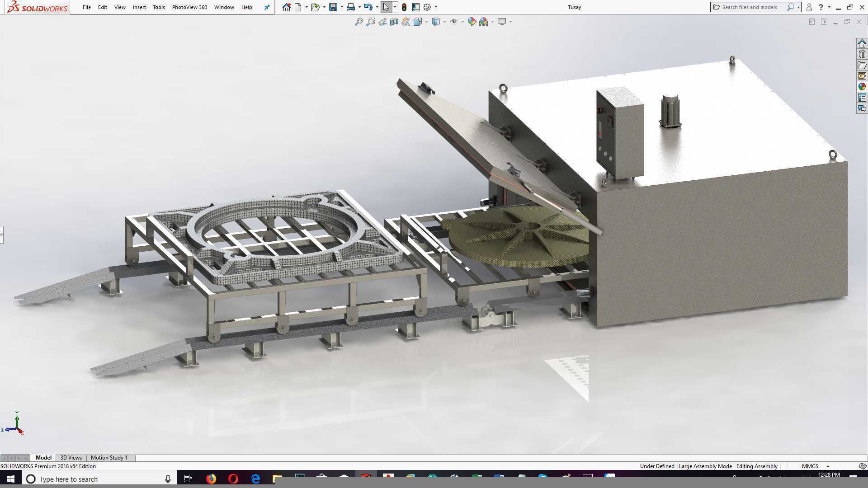Activate Zoom to Area tool

tap(371, 22)
